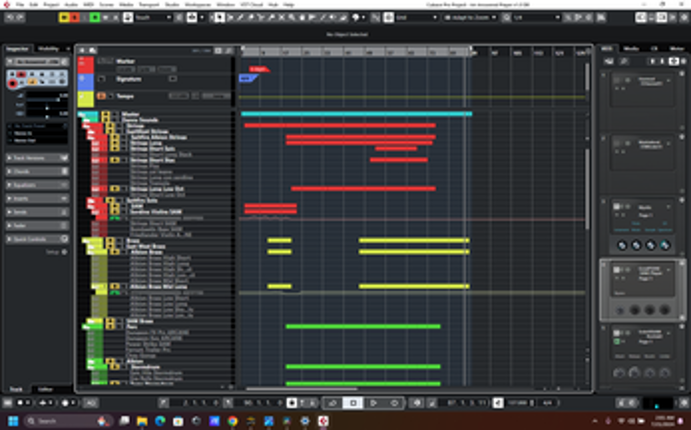Click the yellow M mute-state button in toolbar
The width and height of the screenshot is (691, 430).
tap(64, 18)
